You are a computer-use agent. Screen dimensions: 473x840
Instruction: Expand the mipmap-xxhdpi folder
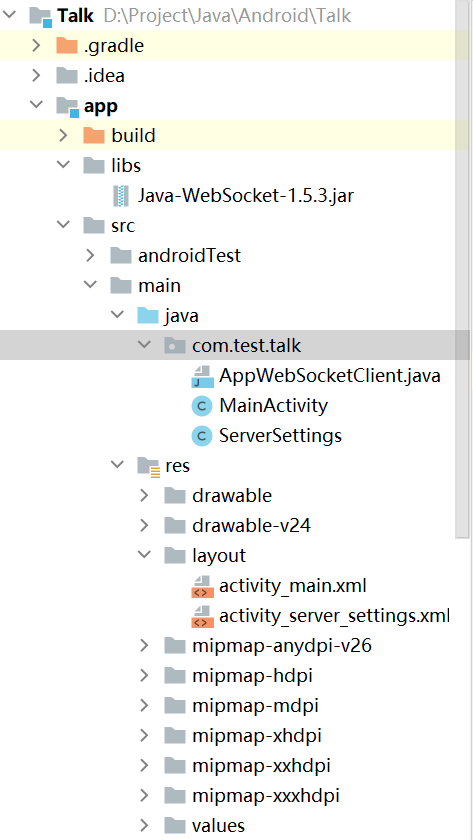click(x=144, y=766)
